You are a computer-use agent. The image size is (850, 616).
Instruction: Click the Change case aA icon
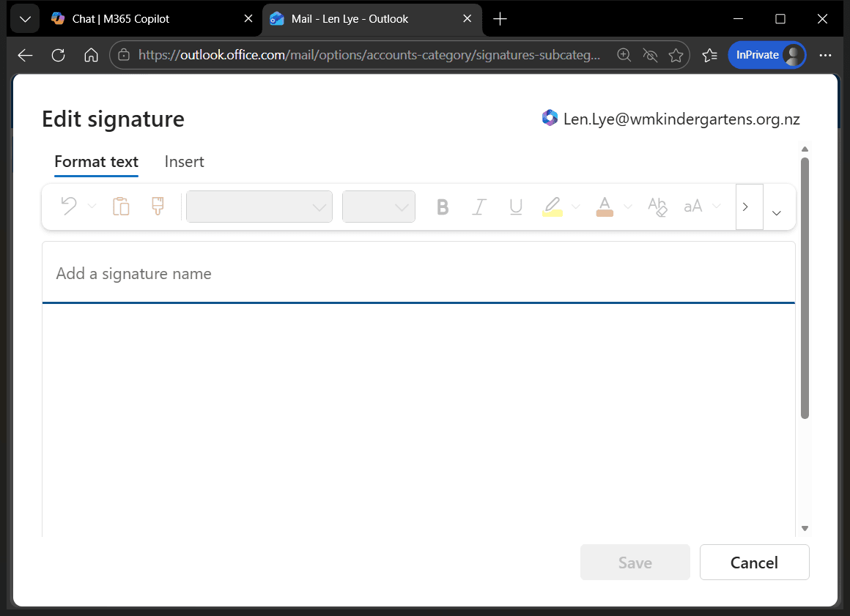pyautogui.click(x=692, y=207)
